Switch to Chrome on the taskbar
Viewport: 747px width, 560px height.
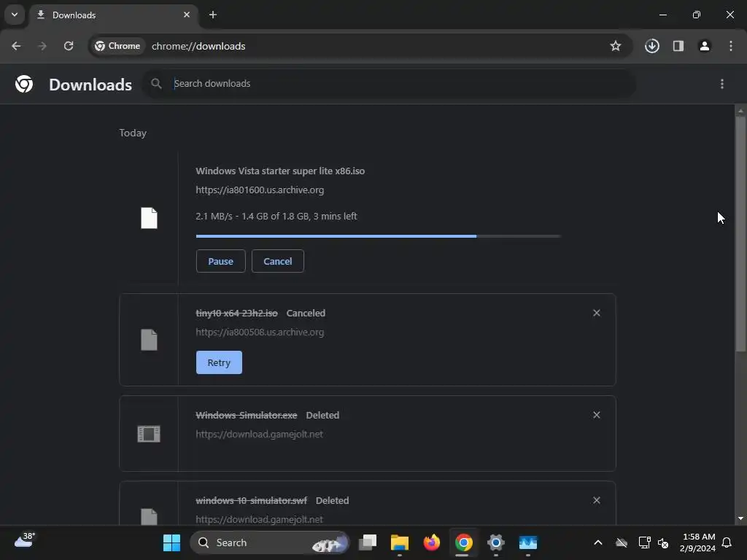click(463, 542)
